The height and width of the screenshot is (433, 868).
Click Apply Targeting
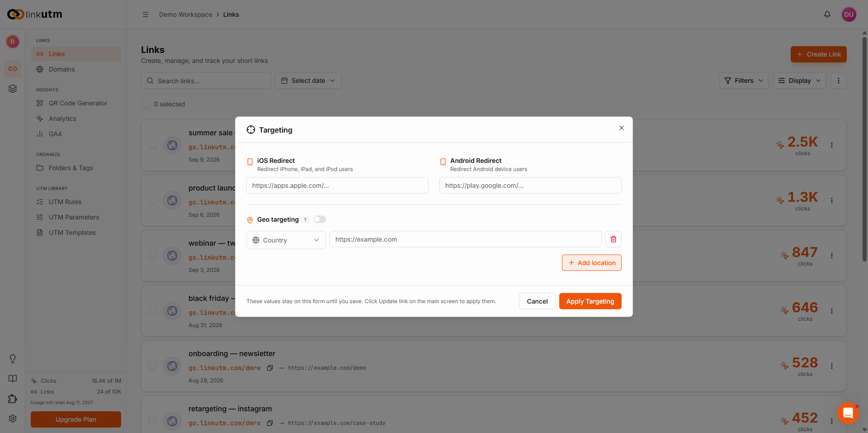(x=590, y=301)
